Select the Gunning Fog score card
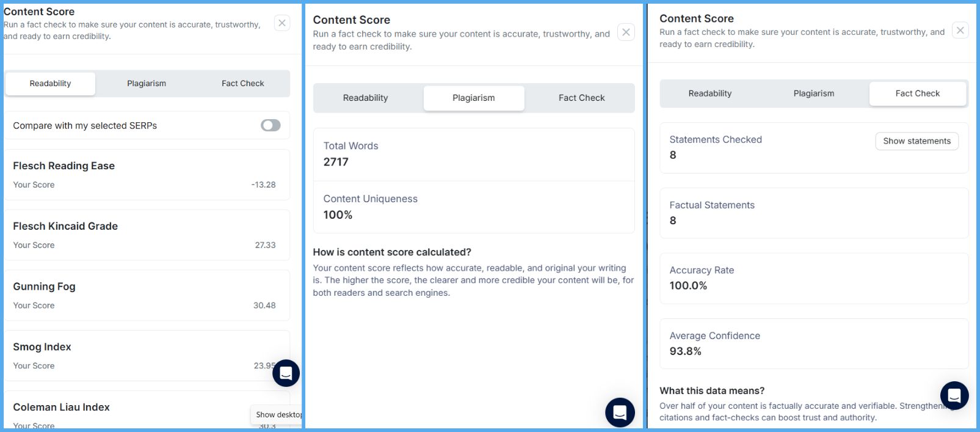Image resolution: width=980 pixels, height=432 pixels. pos(147,295)
